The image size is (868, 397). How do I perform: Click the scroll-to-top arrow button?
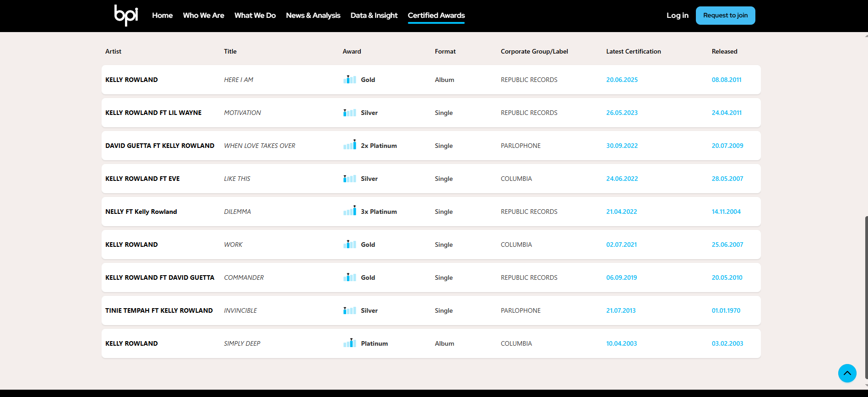pyautogui.click(x=847, y=373)
